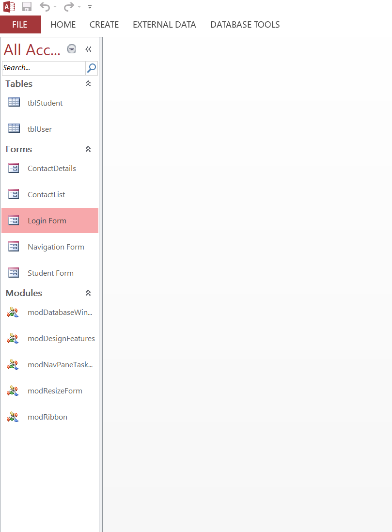The image size is (392, 532).
Task: Click the ContactDetails form icon
Action: pos(14,168)
